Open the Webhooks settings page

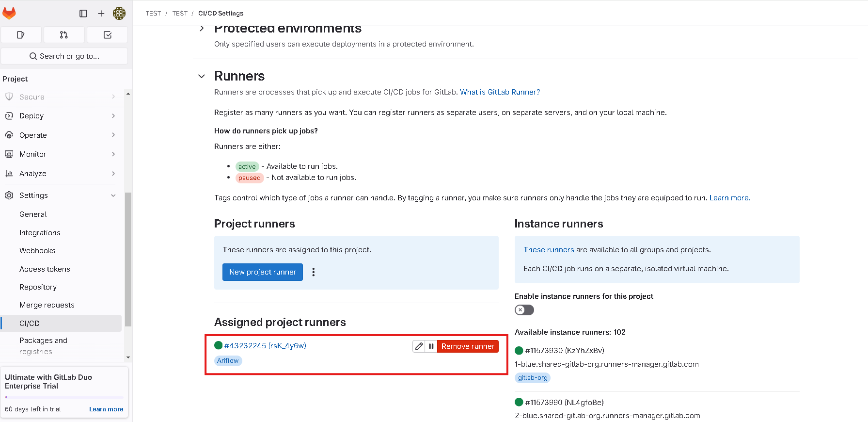(x=37, y=251)
